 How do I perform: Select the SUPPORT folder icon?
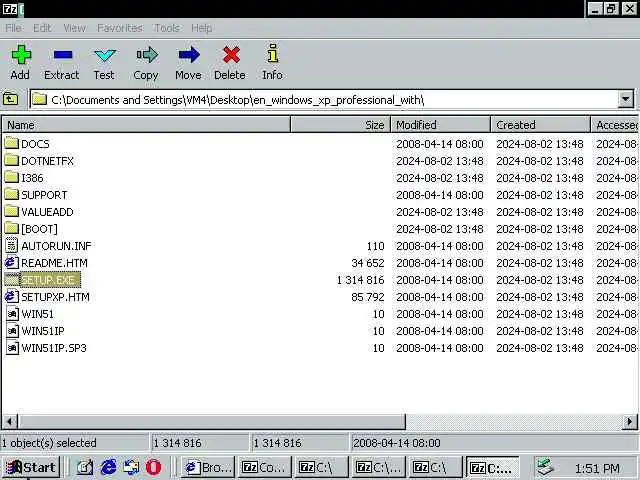click(11, 195)
